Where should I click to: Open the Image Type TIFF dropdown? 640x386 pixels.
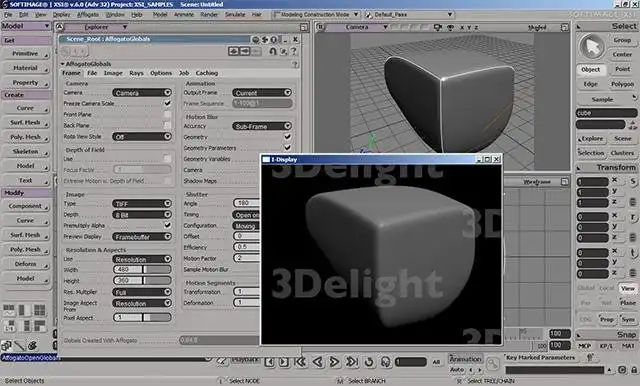pos(142,203)
